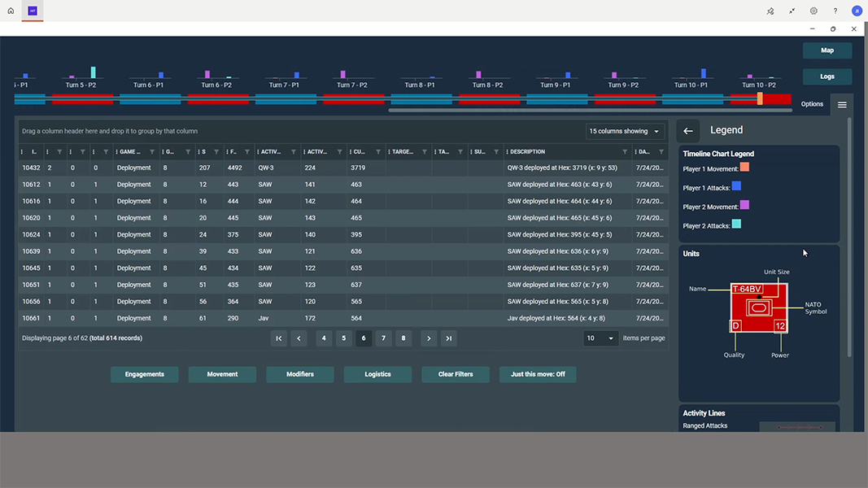
Task: Apply the Engagements filter
Action: pyautogui.click(x=144, y=374)
